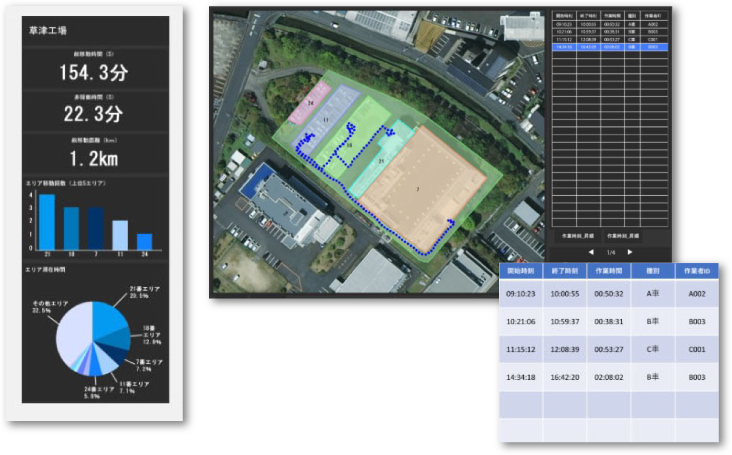Click the next page arrow below the table

[x=630, y=252]
